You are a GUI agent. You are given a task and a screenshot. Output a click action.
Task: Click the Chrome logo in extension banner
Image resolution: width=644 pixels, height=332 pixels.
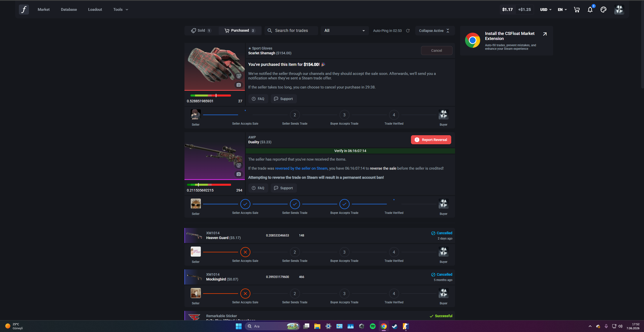(x=472, y=40)
